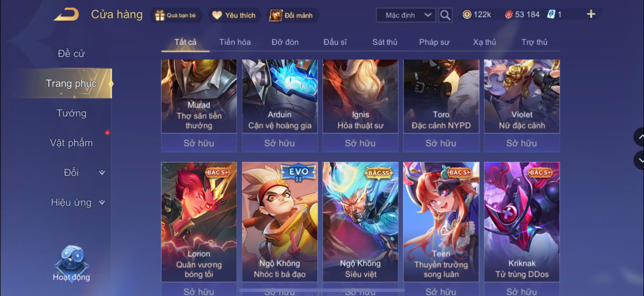Open the search magnifier icon

pos(445,15)
